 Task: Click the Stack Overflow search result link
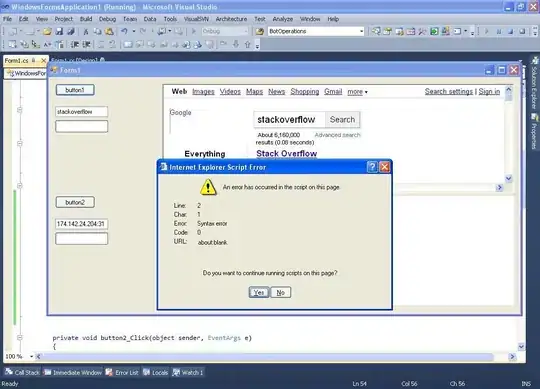pos(287,154)
